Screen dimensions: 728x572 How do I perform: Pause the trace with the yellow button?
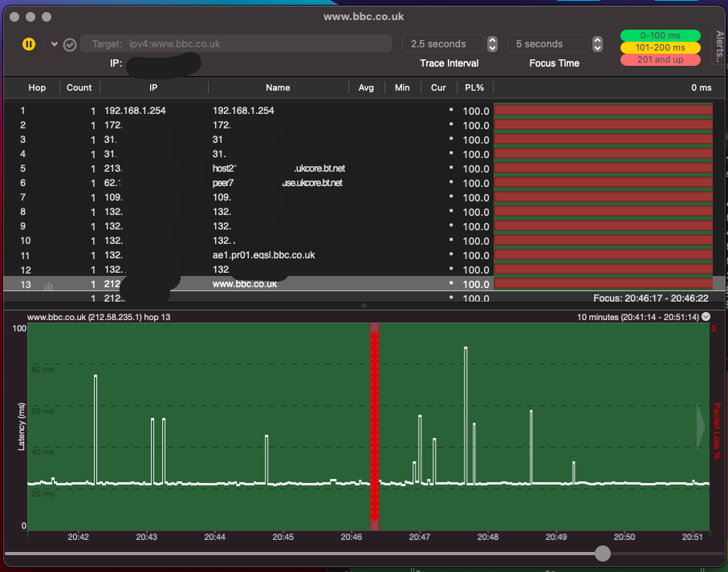click(29, 44)
